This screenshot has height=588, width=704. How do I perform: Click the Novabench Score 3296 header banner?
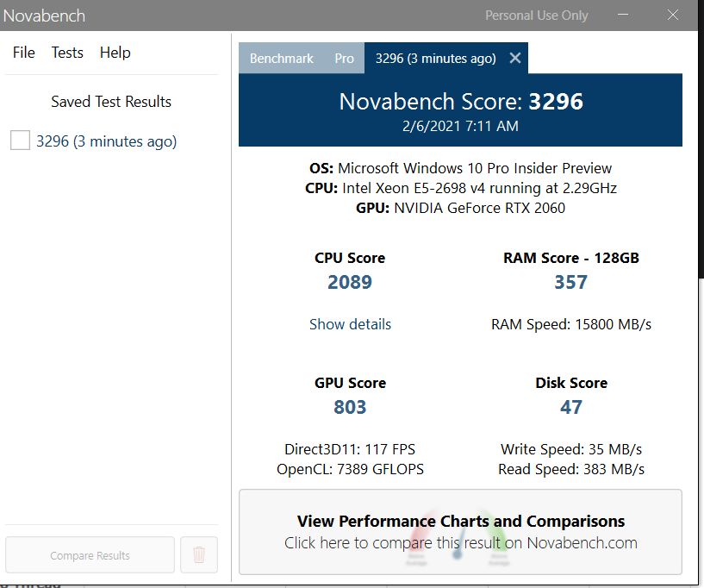pyautogui.click(x=460, y=110)
